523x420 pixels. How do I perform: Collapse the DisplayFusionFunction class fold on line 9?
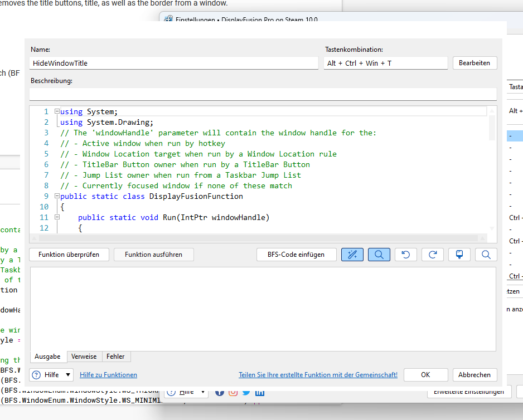pos(57,196)
